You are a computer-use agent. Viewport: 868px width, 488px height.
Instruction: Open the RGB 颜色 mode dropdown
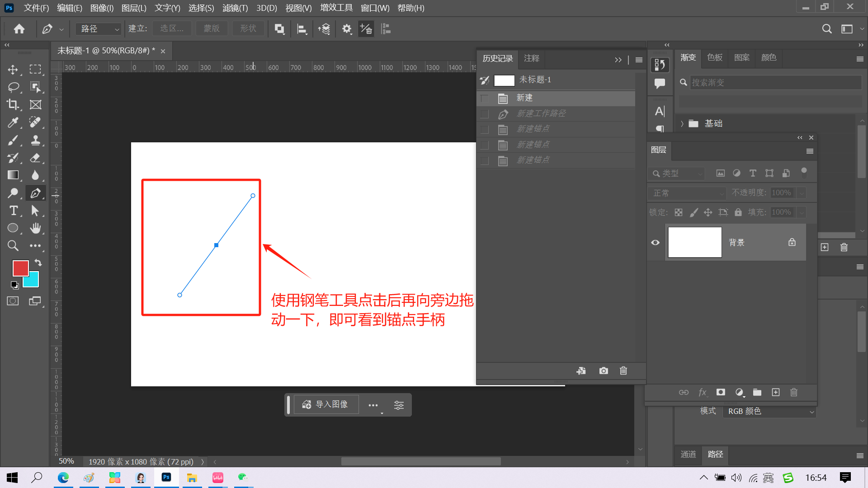tap(770, 411)
